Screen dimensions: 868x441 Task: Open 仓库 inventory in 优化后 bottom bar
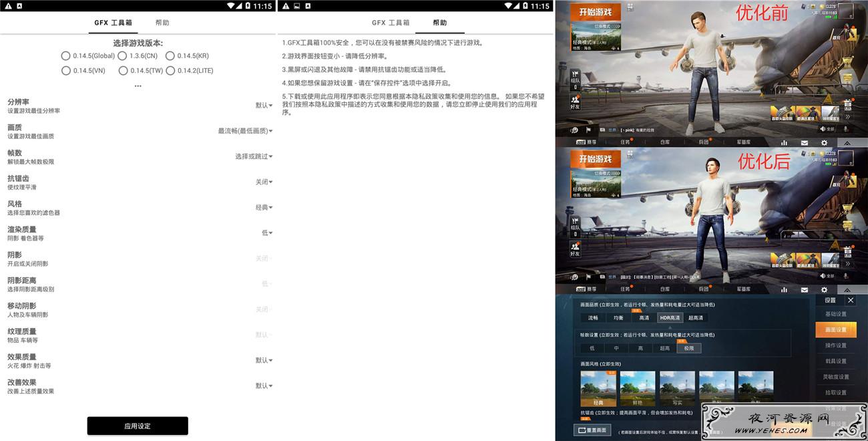tap(664, 289)
